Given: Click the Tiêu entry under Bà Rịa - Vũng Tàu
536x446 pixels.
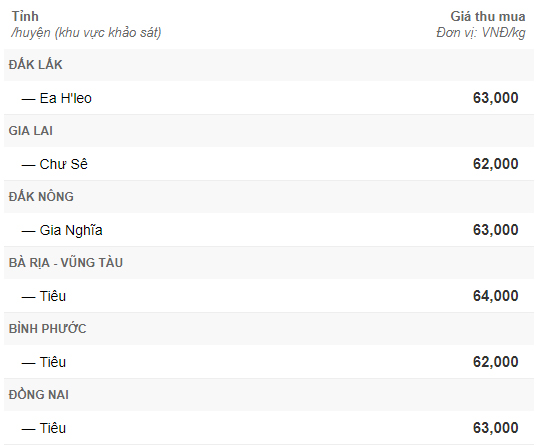Looking at the screenshot, I should click(53, 296).
